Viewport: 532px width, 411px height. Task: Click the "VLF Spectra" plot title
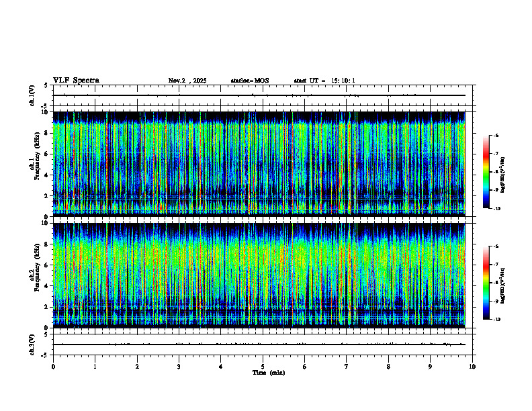pyautogui.click(x=76, y=81)
